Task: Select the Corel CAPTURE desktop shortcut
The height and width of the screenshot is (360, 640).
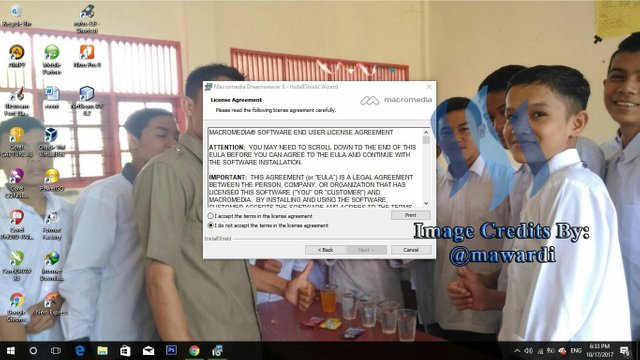Action: pyautogui.click(x=16, y=142)
